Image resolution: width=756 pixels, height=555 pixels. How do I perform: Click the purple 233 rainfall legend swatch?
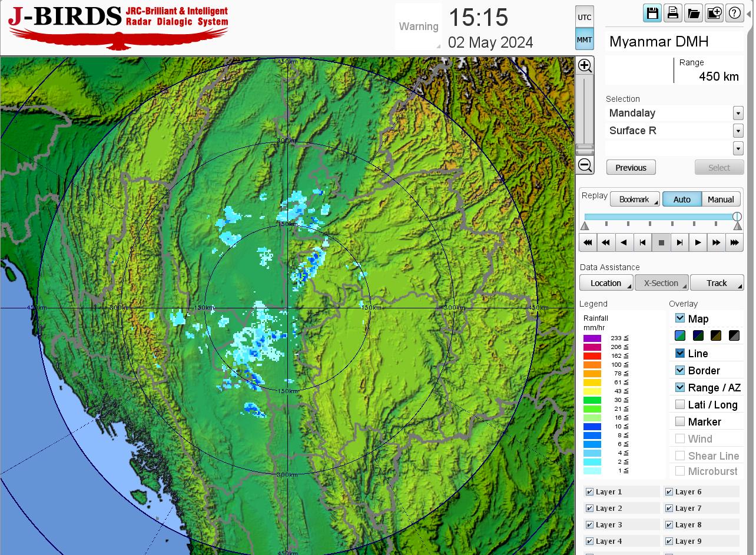point(592,338)
